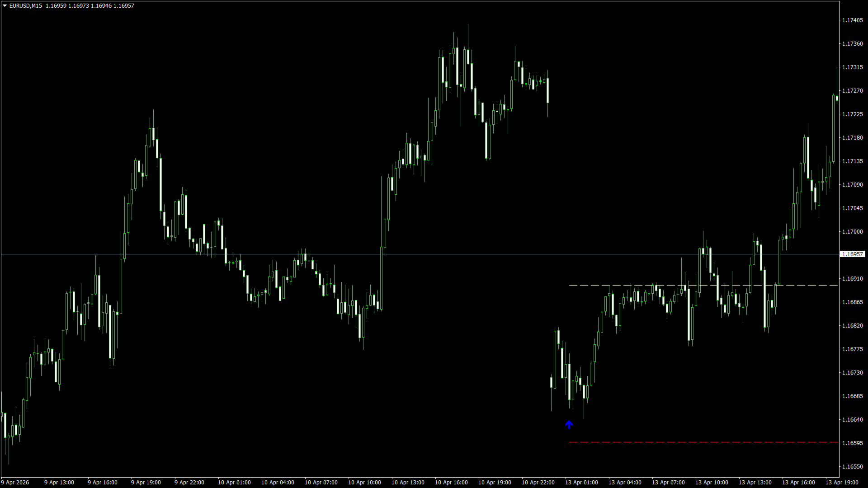Image resolution: width=868 pixels, height=488 pixels.
Task: Click the 9 Apr 2026 date label
Action: [x=15, y=483]
